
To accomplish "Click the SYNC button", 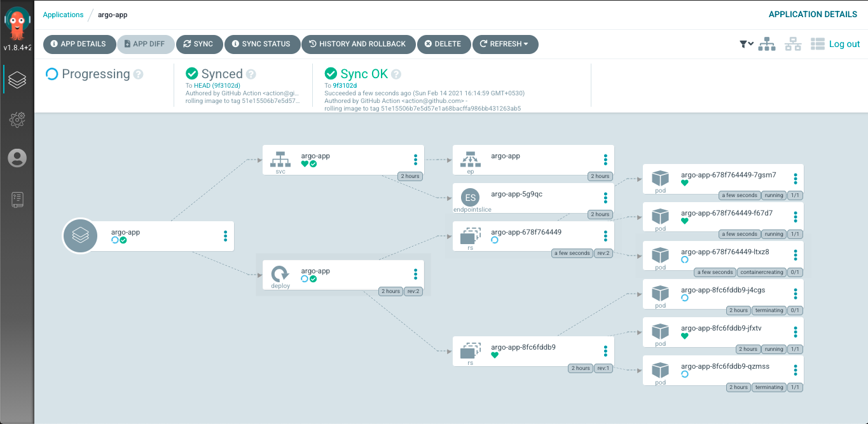I will 199,44.
